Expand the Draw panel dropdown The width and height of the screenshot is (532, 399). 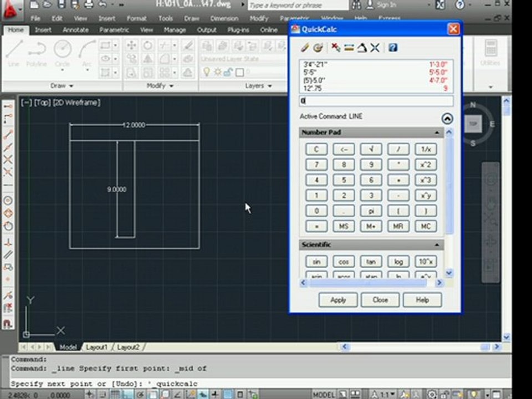(x=62, y=86)
